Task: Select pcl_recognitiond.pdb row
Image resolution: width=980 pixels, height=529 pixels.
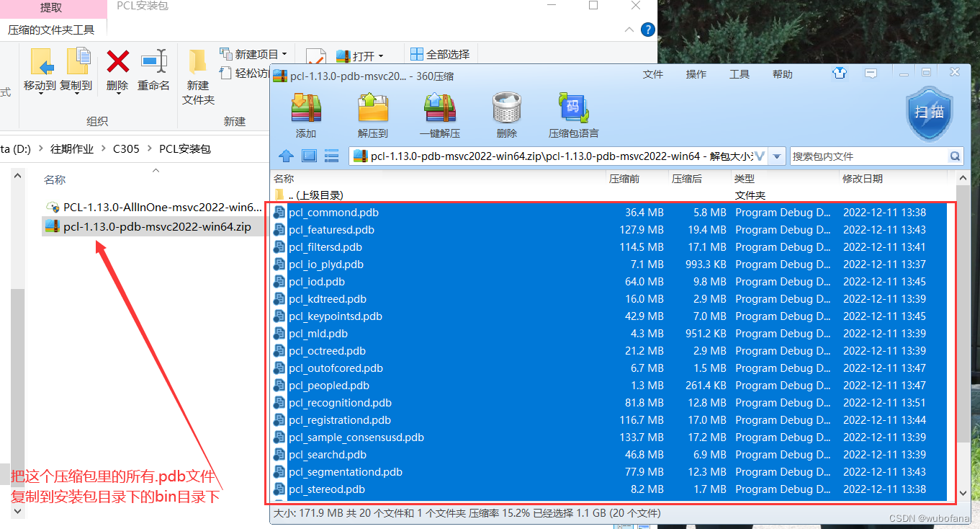Action: point(609,403)
